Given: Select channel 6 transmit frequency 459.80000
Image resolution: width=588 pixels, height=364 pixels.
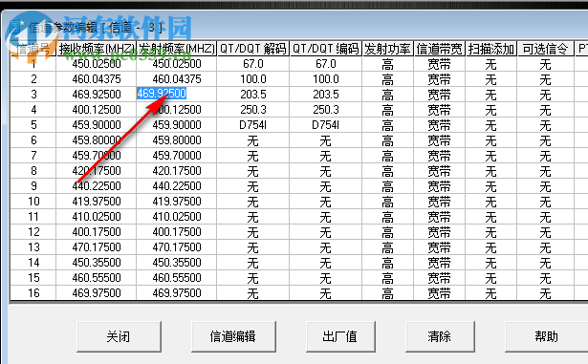Looking at the screenshot, I should coord(177,140).
